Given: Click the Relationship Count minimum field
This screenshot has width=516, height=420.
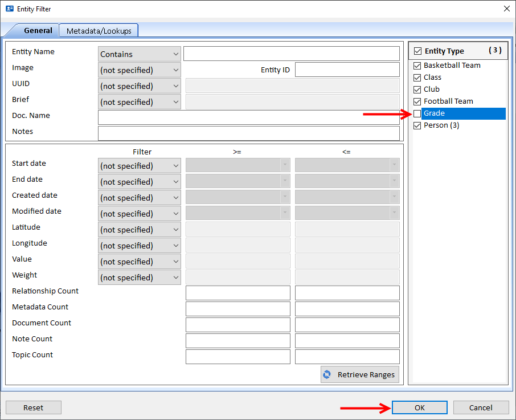Looking at the screenshot, I should [237, 293].
